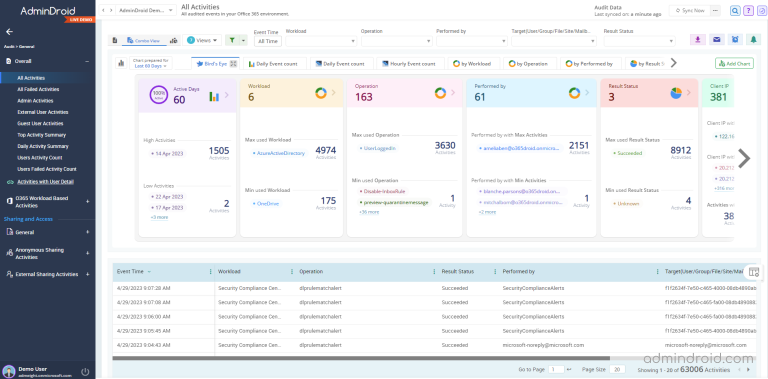Open the AdminDroid Demo tenant dropdown
Image resolution: width=768 pixels, height=379 pixels.
pos(146,10)
